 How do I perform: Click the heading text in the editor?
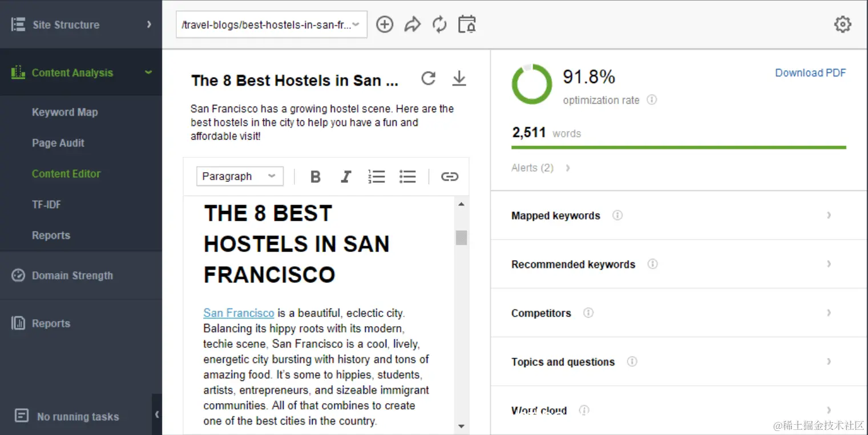pyautogui.click(x=297, y=244)
